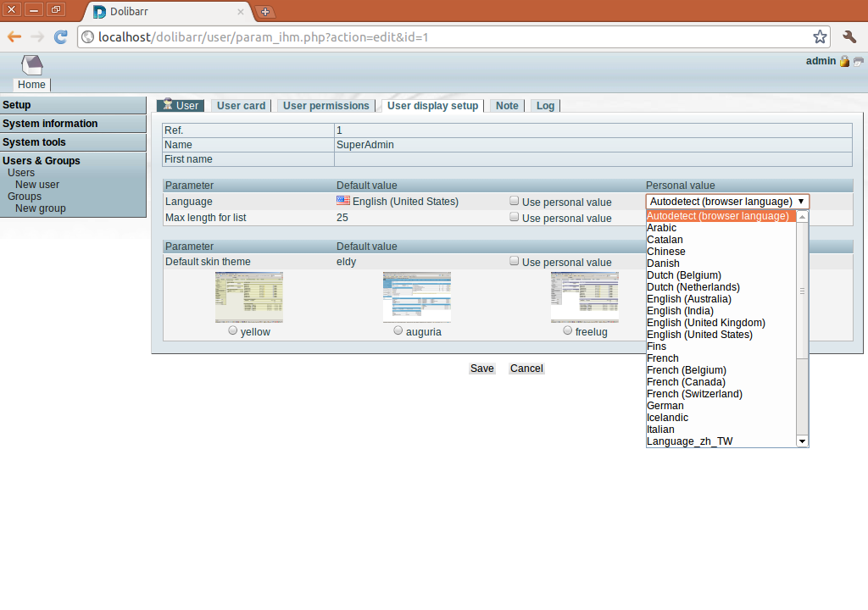868x610 pixels.
Task: Open the New user link
Action: [37, 185]
